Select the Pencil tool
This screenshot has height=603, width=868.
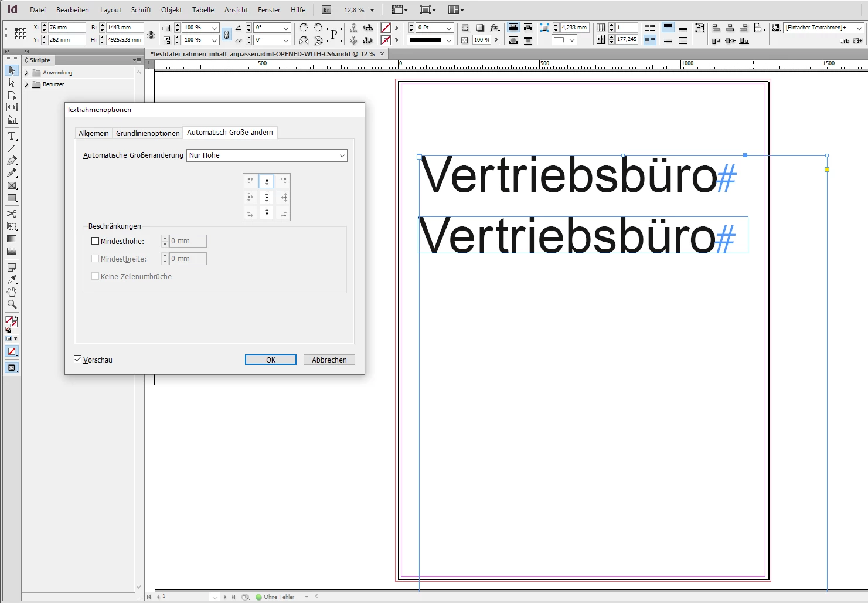click(12, 173)
